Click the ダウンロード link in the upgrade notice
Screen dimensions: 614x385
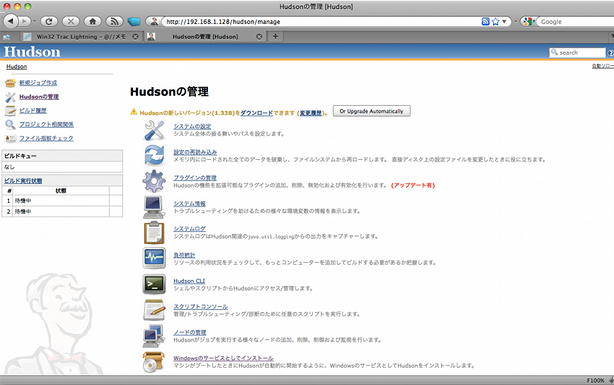[256, 113]
